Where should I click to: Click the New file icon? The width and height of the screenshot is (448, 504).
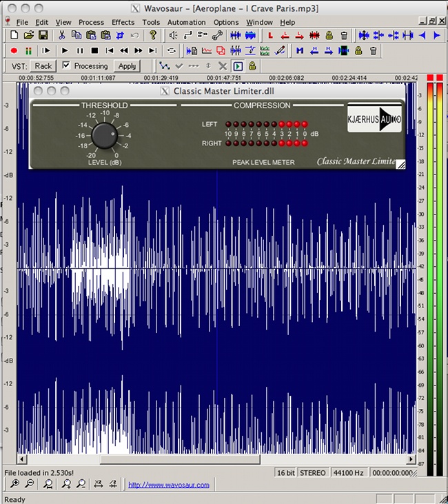[x=14, y=35]
